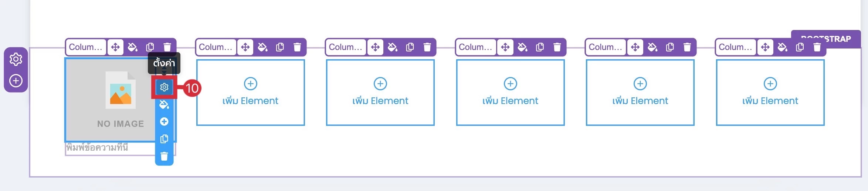
Task: Click move handle of first column
Action: click(x=115, y=47)
